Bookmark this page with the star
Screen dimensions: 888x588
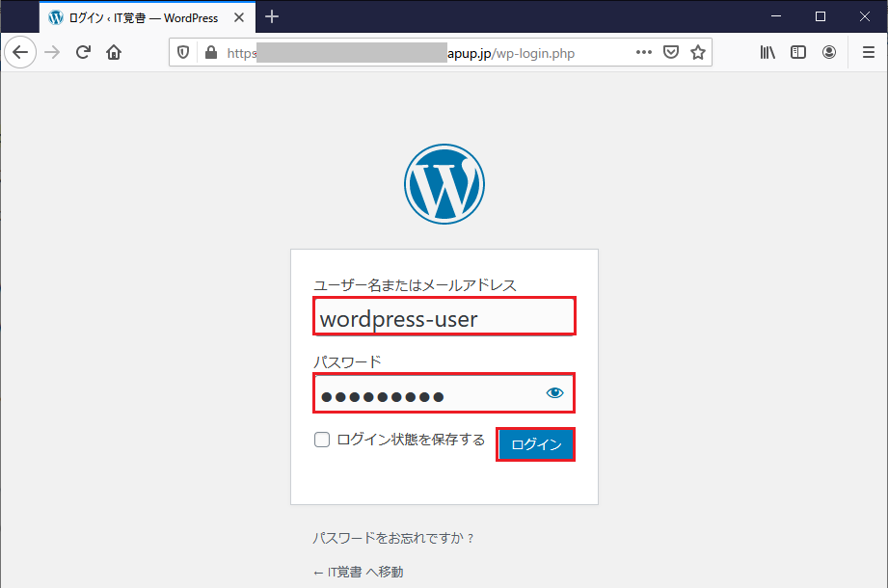[698, 53]
